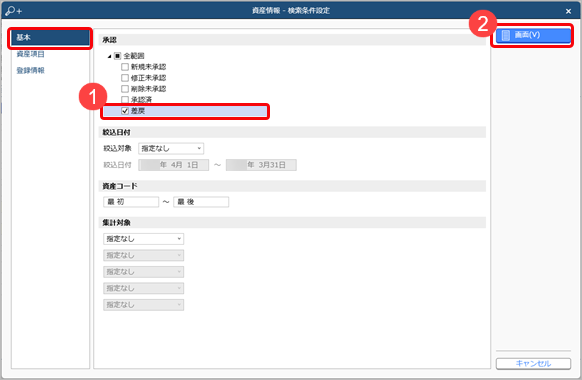The height and width of the screenshot is (380, 582).
Task: Click the end date field 3月31日
Action: coord(261,165)
